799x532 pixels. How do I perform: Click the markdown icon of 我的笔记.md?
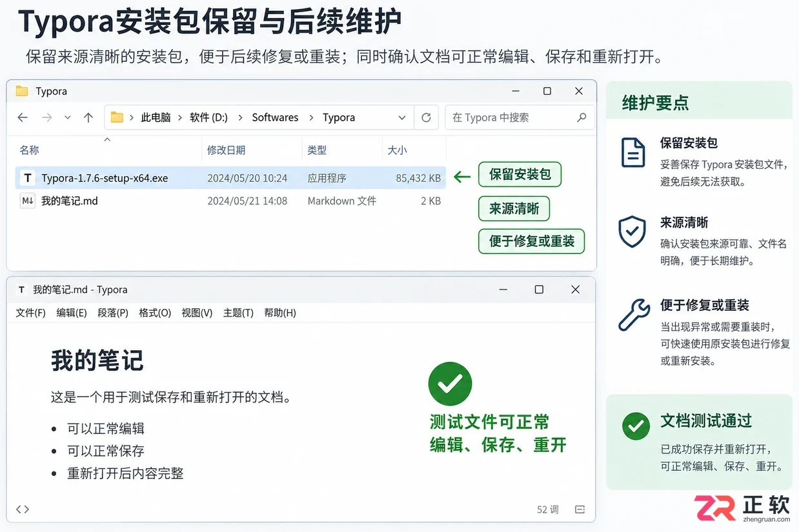(27, 201)
